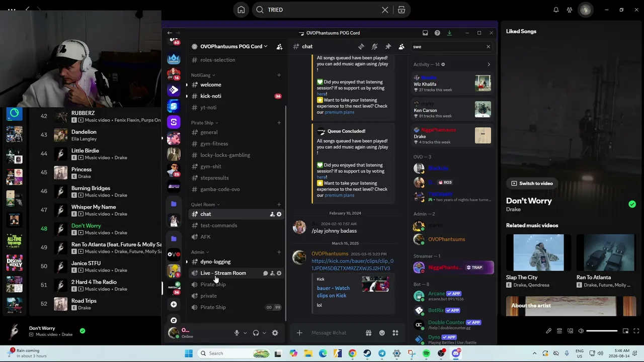Open the lower "premium plans" link in chat
The height and width of the screenshot is (362, 644).
(339, 196)
